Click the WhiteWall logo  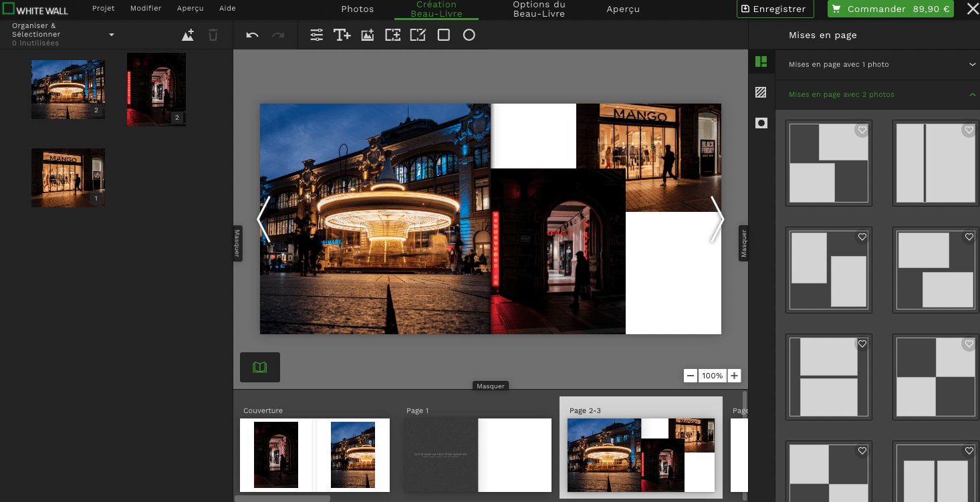click(x=35, y=9)
